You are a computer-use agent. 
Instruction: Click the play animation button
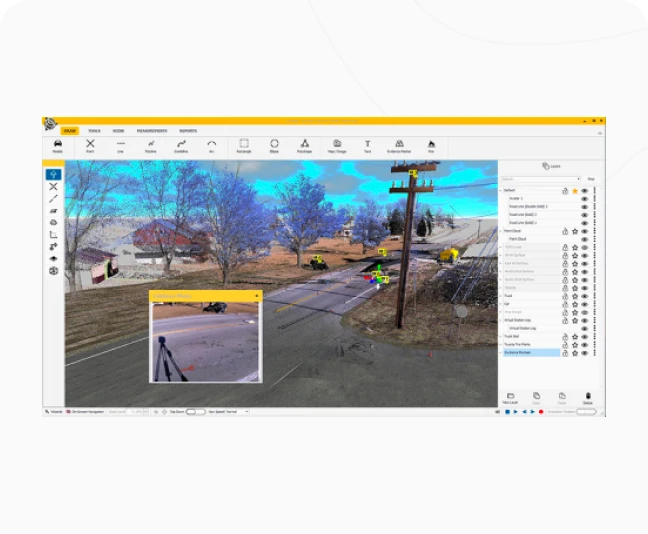(x=516, y=412)
